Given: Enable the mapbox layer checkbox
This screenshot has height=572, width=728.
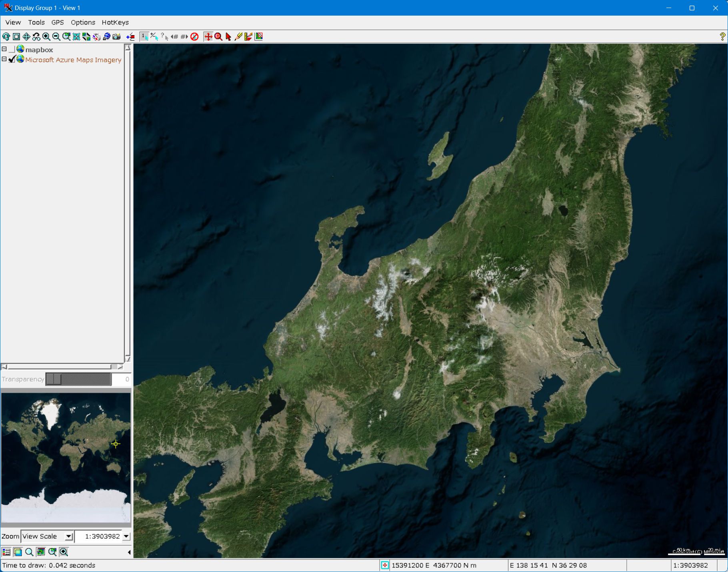Looking at the screenshot, I should tap(12, 50).
